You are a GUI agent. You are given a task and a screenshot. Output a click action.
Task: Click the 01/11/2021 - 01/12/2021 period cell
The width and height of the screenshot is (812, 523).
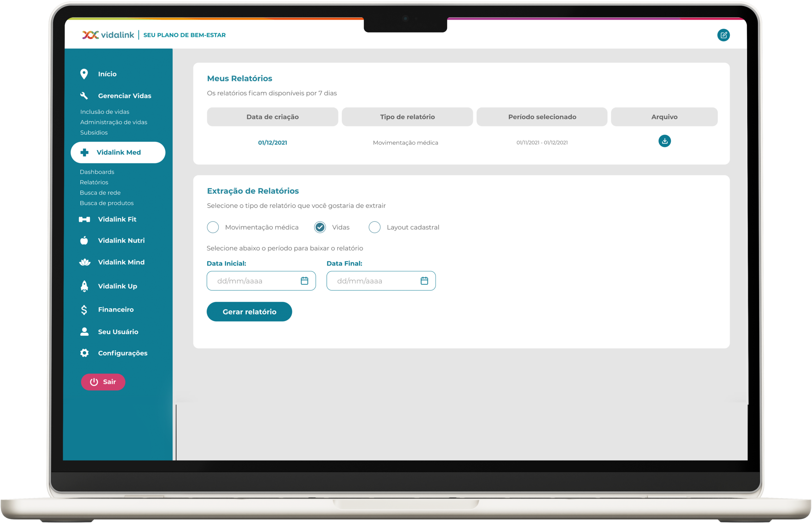point(542,142)
